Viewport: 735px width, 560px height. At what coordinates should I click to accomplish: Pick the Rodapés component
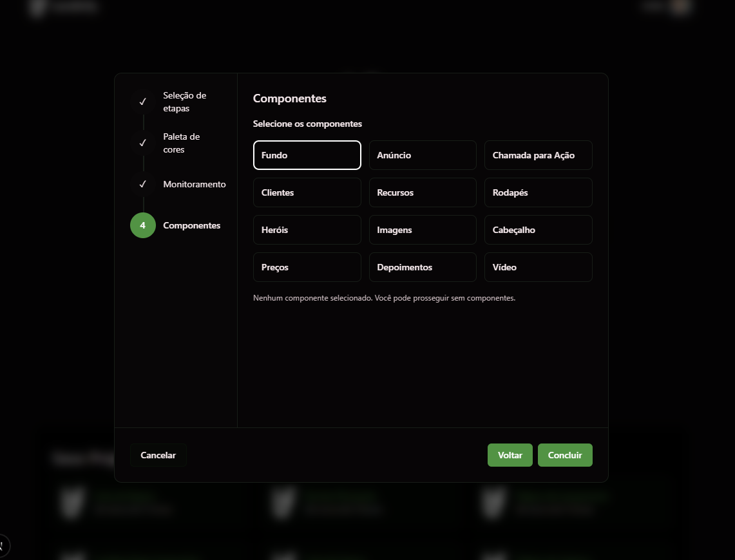pos(538,192)
